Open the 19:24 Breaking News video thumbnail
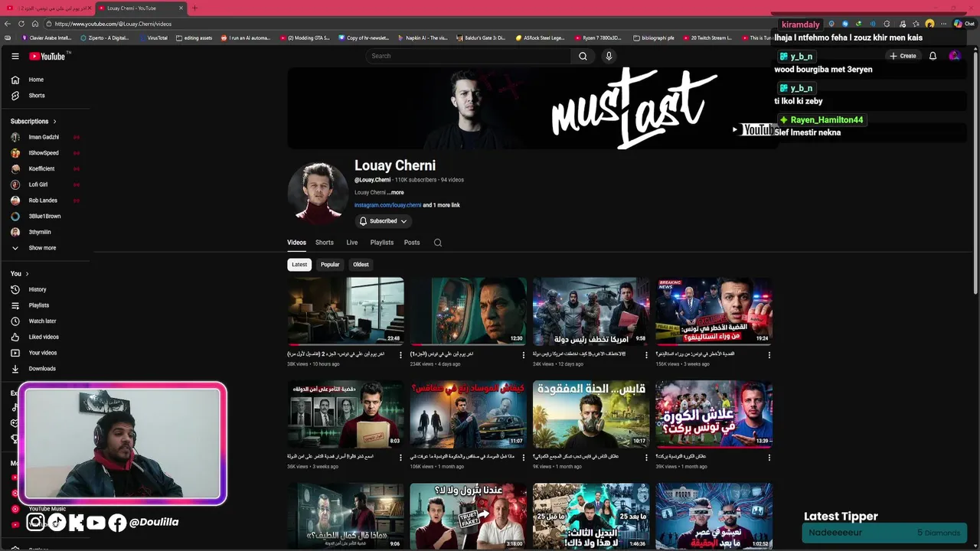Screen dimensions: 980x551 pos(714,311)
